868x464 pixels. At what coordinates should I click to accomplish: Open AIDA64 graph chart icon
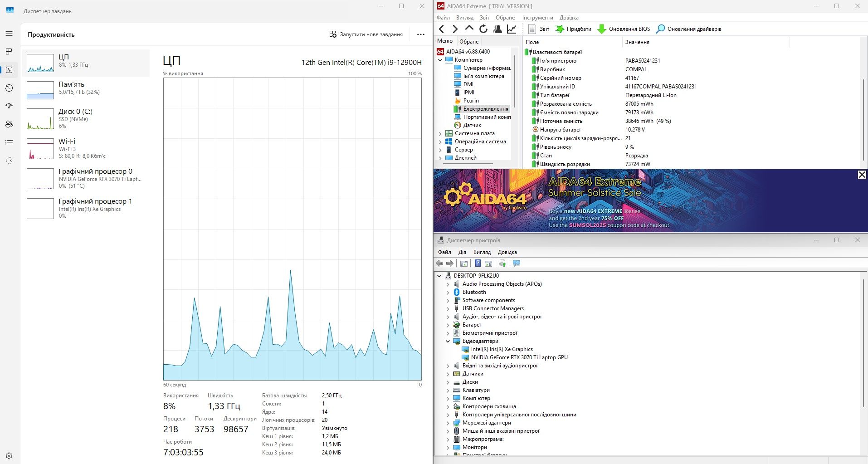click(x=512, y=29)
